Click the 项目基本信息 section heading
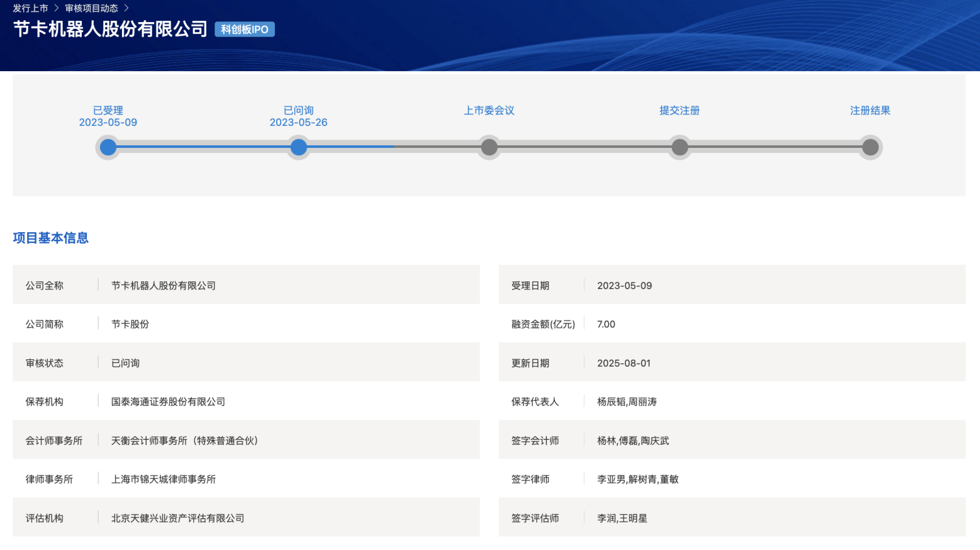The image size is (980, 550). pyautogui.click(x=51, y=238)
